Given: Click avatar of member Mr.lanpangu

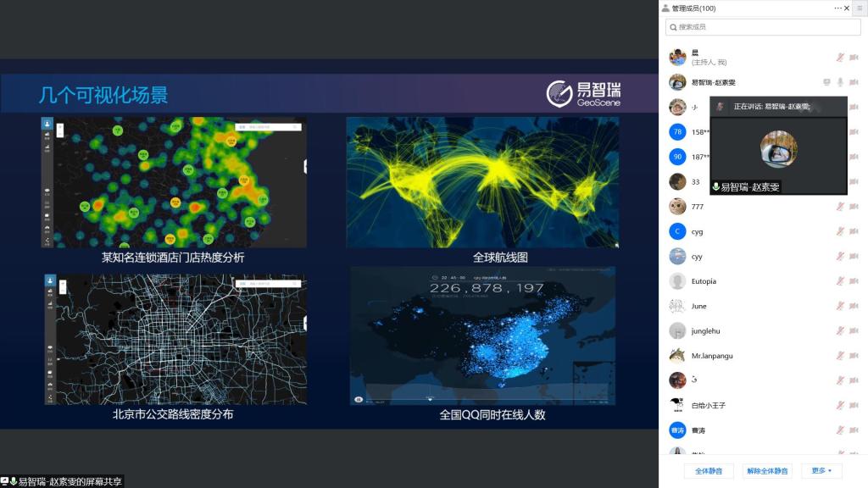Looking at the screenshot, I should click(x=677, y=356).
